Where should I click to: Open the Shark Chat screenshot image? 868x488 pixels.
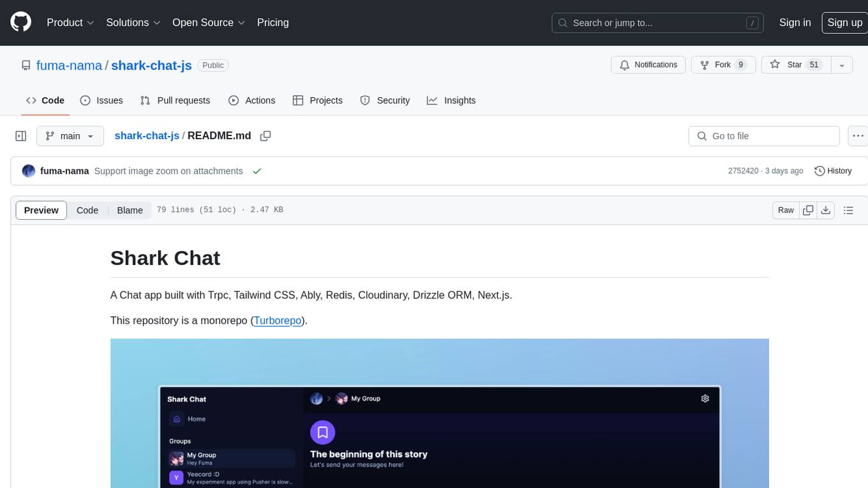pos(440,413)
